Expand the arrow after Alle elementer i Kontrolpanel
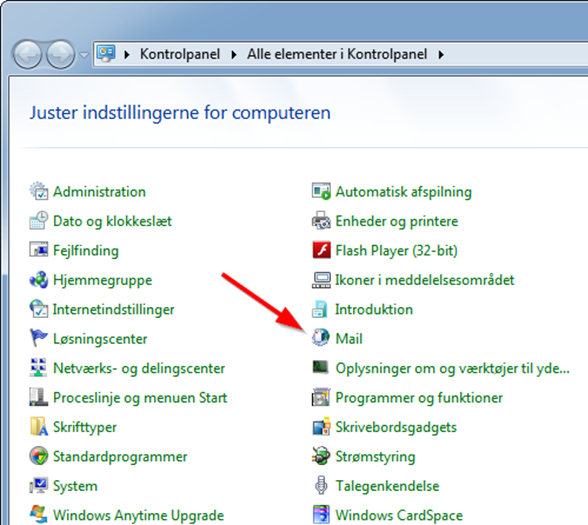The width and height of the screenshot is (588, 525). click(441, 55)
